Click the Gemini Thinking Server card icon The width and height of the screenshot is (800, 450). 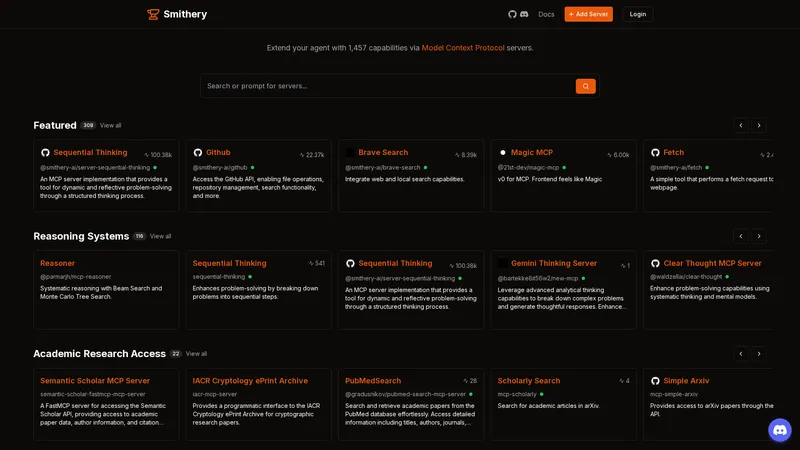point(503,263)
